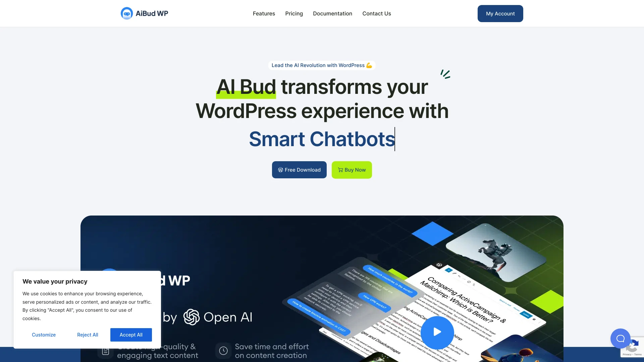
Task: Click the WordPress plugin download icon
Action: [x=280, y=170]
